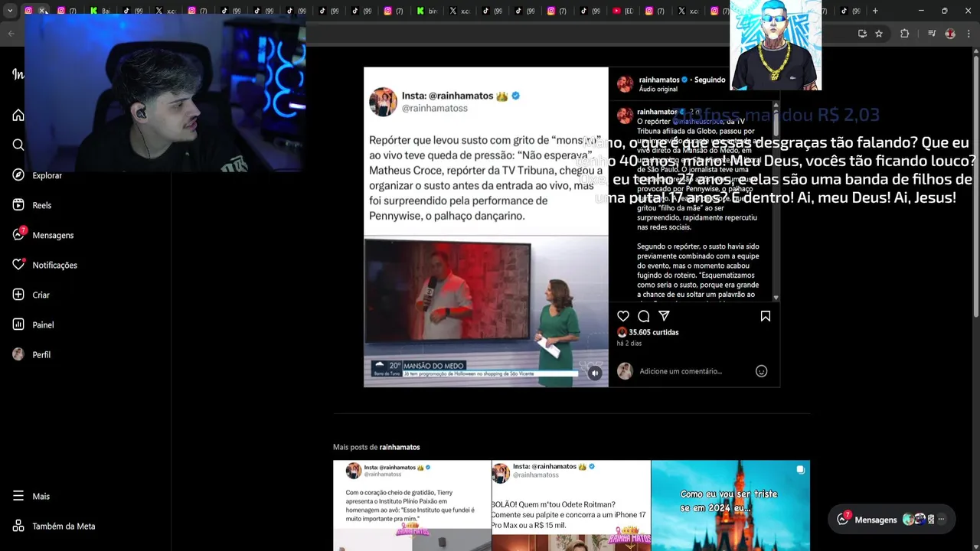Go to Instagram Home via house icon

pyautogui.click(x=18, y=116)
